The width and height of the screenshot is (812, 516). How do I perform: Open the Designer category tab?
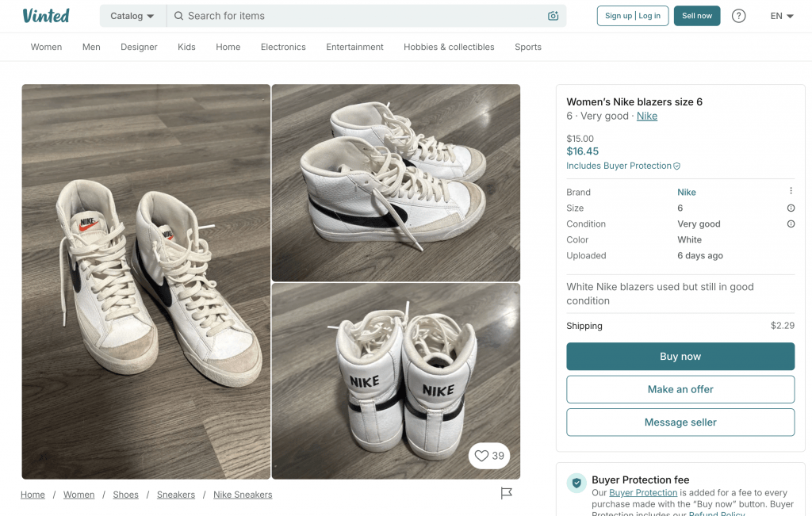(139, 47)
